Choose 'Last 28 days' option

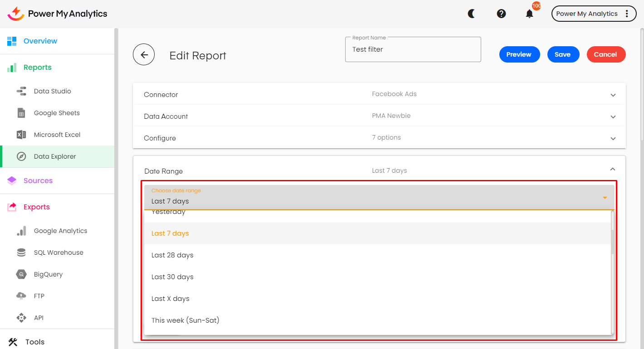tap(172, 255)
